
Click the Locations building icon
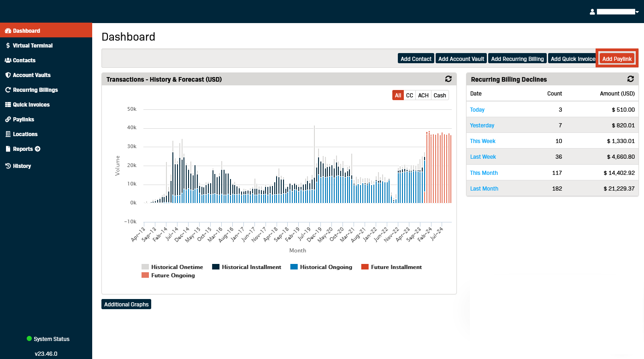pyautogui.click(x=8, y=134)
